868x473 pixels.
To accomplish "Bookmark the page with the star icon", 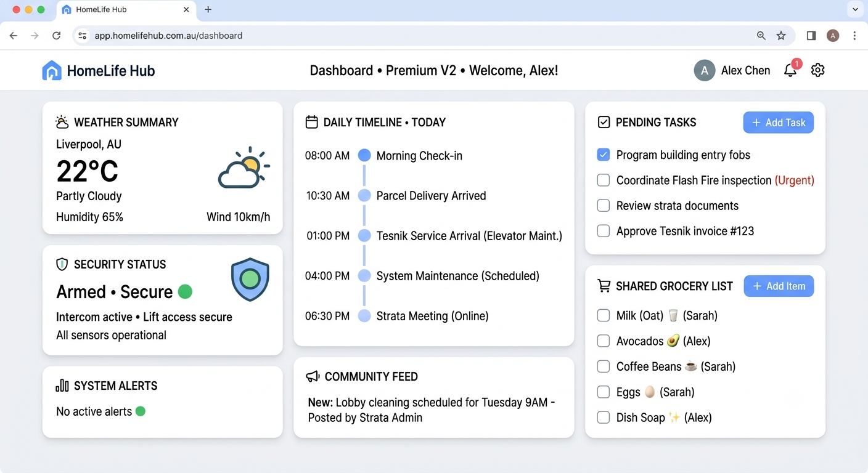I will [781, 36].
